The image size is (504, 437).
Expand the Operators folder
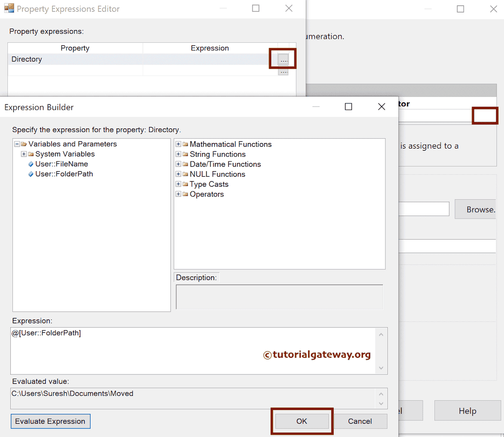[x=178, y=194]
